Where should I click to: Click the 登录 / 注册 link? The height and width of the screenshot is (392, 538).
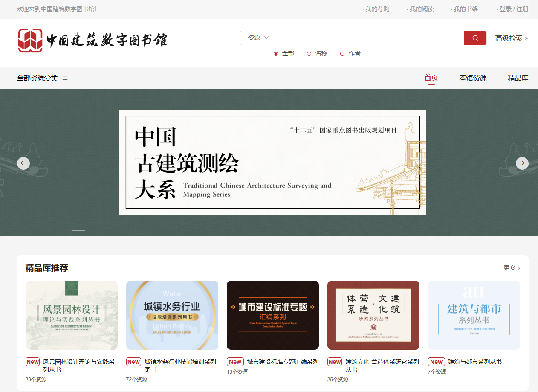(x=513, y=9)
